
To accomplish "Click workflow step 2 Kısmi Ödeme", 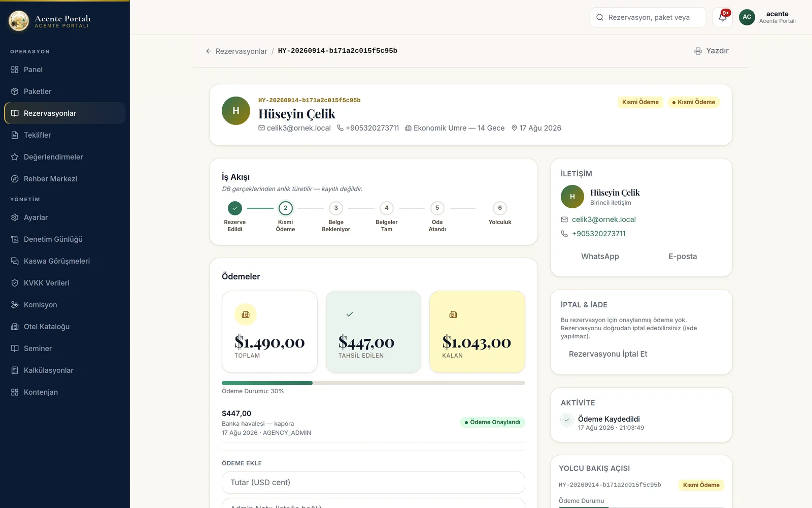I will point(285,217).
